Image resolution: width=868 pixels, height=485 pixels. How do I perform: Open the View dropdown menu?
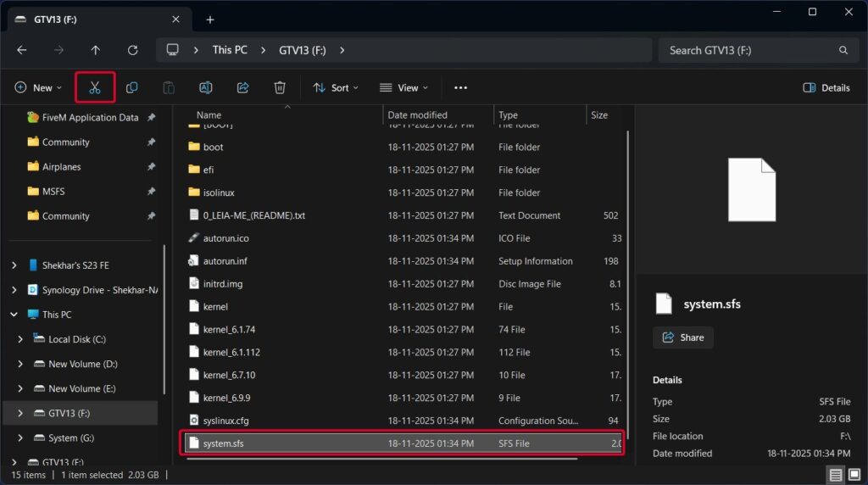click(x=403, y=87)
